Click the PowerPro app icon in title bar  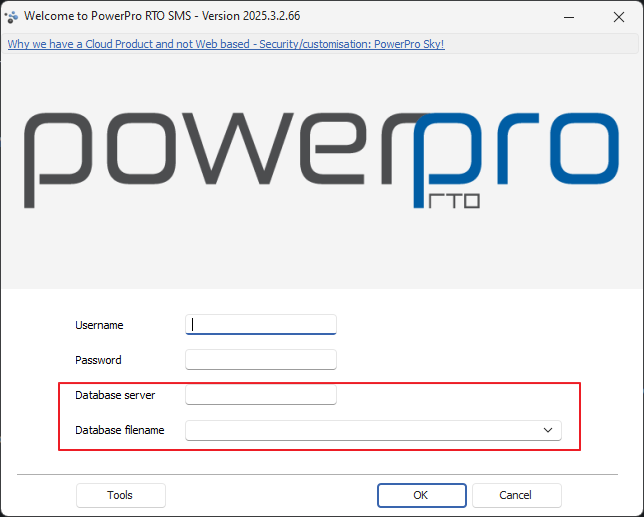(x=11, y=16)
